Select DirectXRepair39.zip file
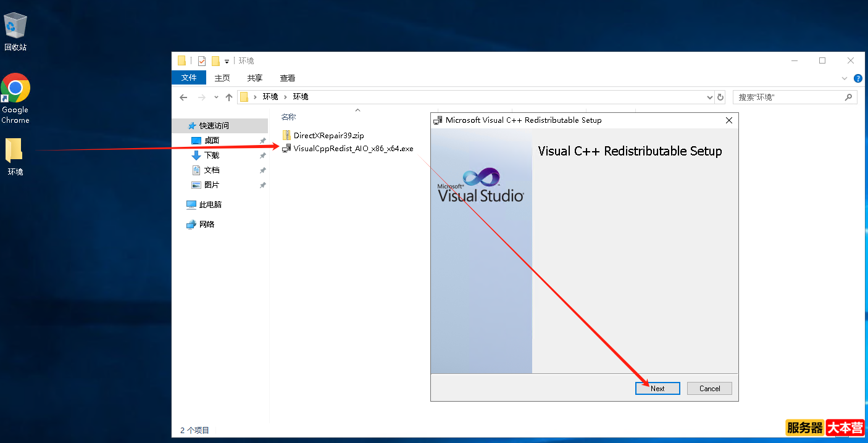 pyautogui.click(x=323, y=135)
